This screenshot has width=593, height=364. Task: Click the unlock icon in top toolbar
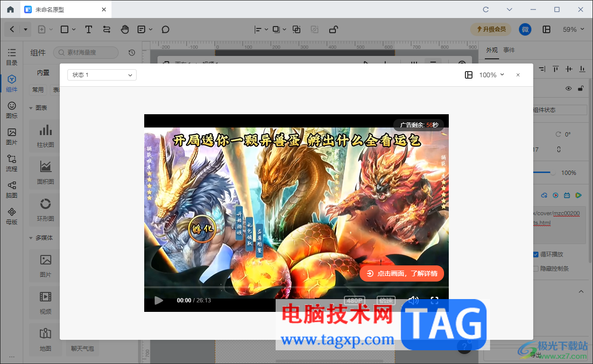(334, 29)
